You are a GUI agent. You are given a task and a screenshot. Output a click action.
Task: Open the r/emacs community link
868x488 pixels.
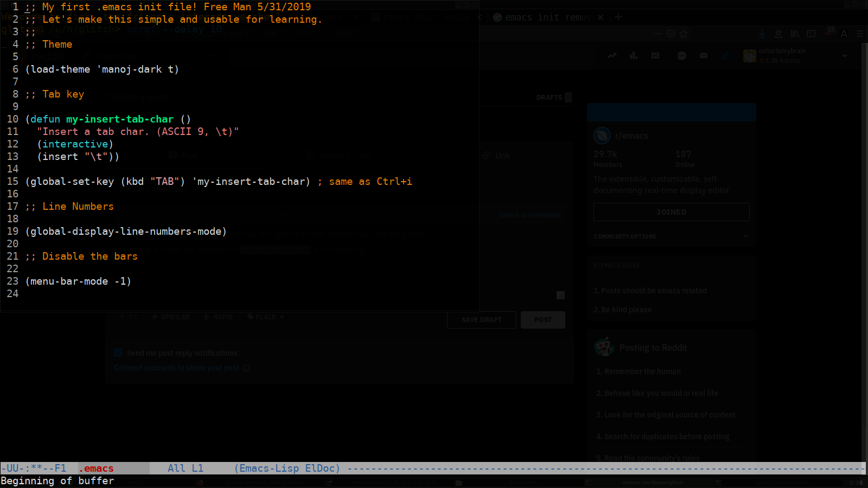631,136
